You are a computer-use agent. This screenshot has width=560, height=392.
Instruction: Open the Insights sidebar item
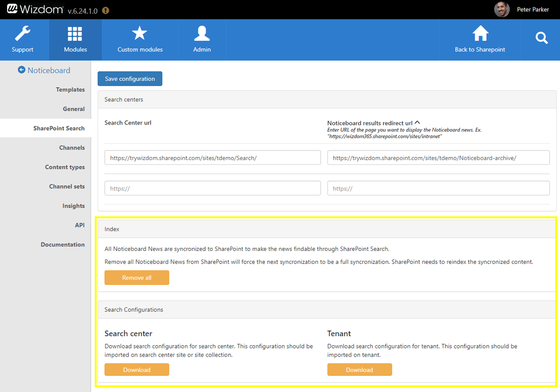coord(73,206)
